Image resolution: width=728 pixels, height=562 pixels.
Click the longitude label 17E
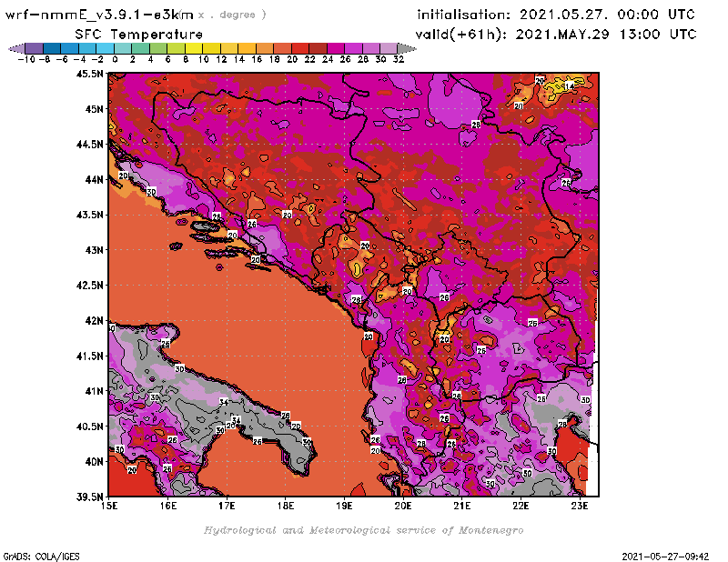coord(227,506)
